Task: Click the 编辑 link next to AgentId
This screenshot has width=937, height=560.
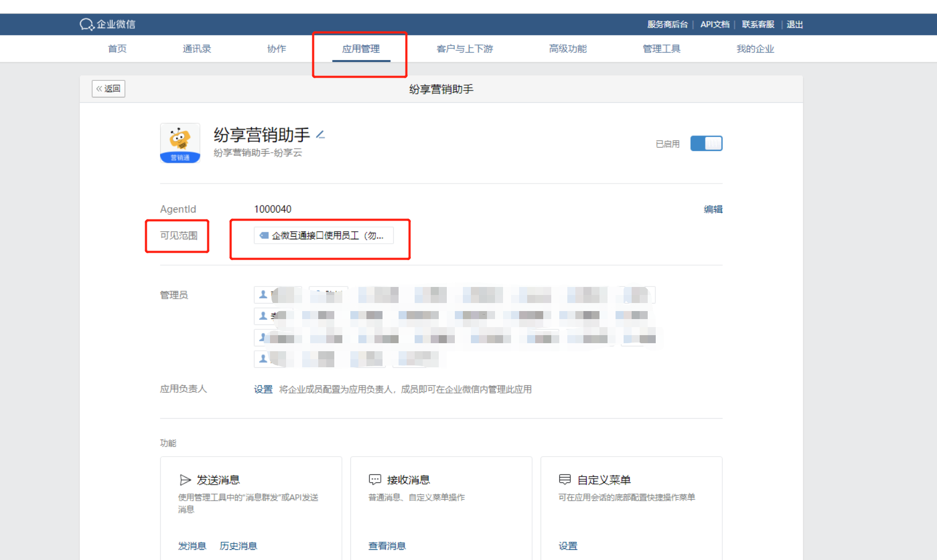Action: (713, 209)
